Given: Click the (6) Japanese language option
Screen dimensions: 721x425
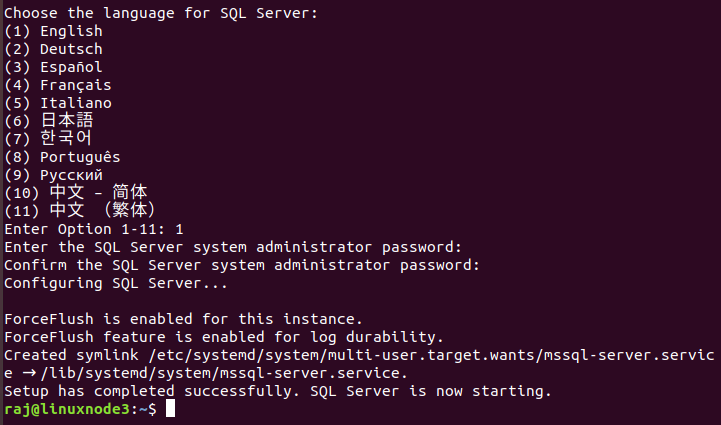Looking at the screenshot, I should [x=50, y=121].
